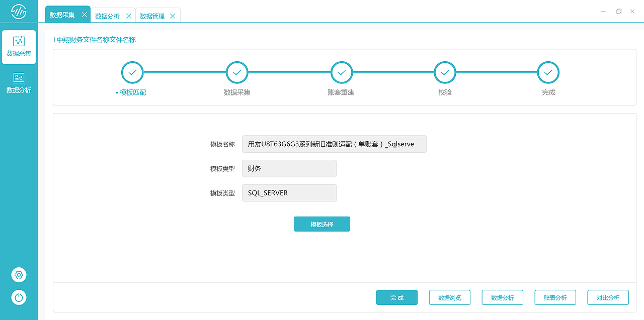Open the 数据分析 sidebar module

19,83
